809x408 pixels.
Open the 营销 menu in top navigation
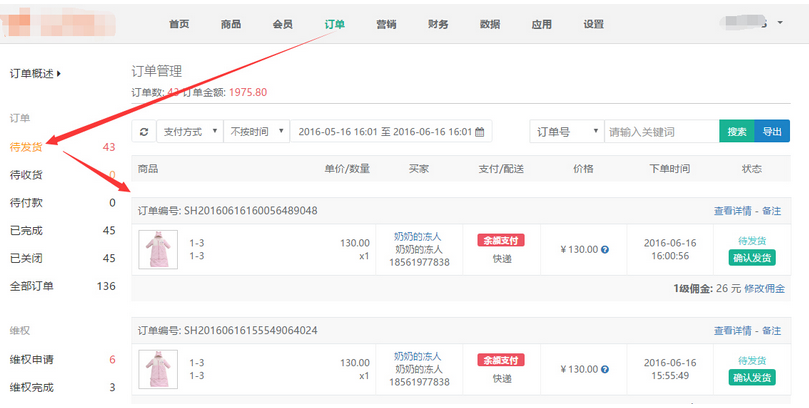386,24
